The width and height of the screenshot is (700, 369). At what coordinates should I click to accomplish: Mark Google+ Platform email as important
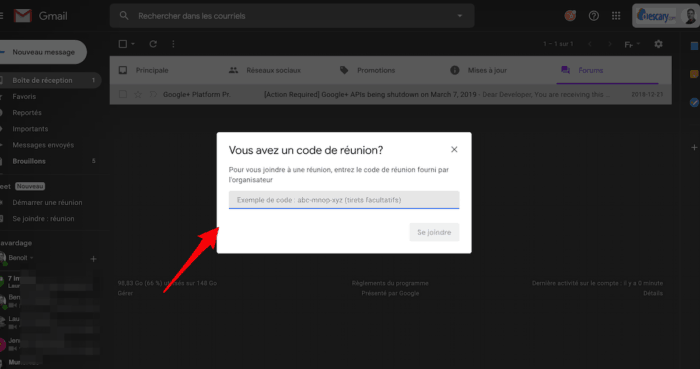(153, 95)
